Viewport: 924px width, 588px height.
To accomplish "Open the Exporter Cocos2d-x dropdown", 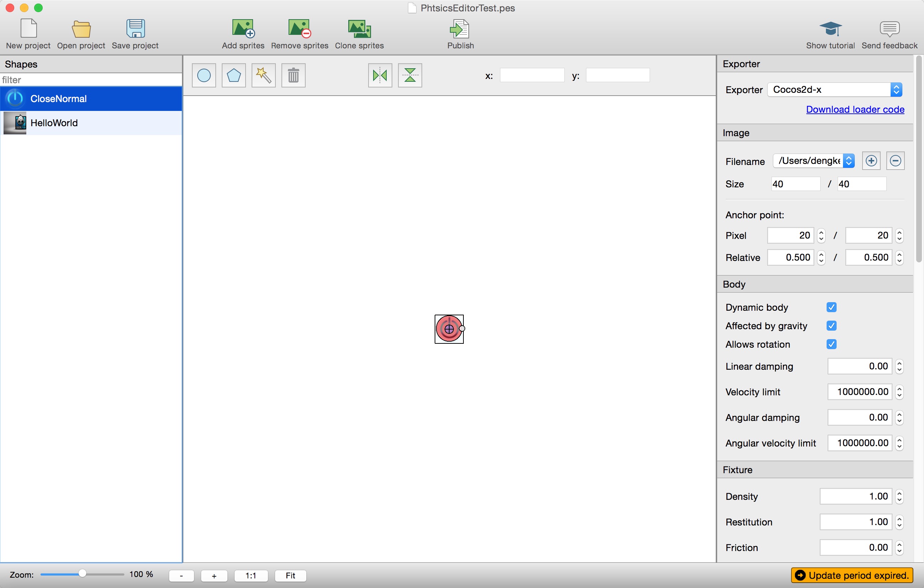I will click(834, 90).
